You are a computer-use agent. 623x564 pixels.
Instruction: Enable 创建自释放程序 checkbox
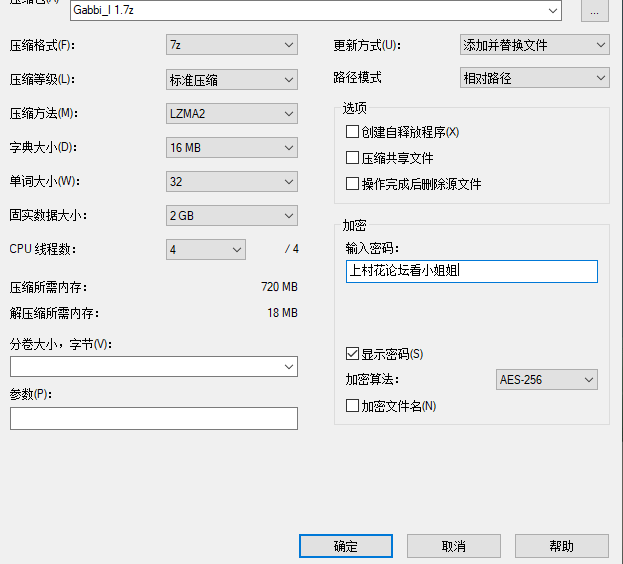pyautogui.click(x=352, y=132)
